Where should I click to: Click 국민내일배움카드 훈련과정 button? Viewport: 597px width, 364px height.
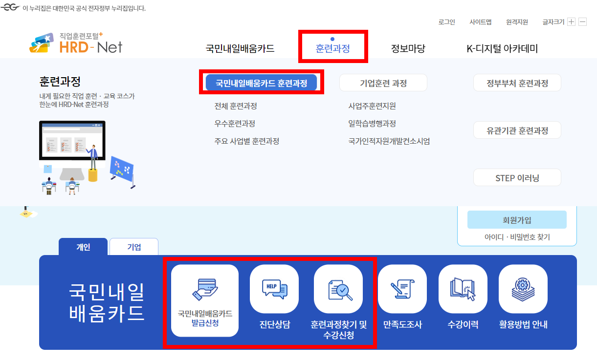pos(262,83)
